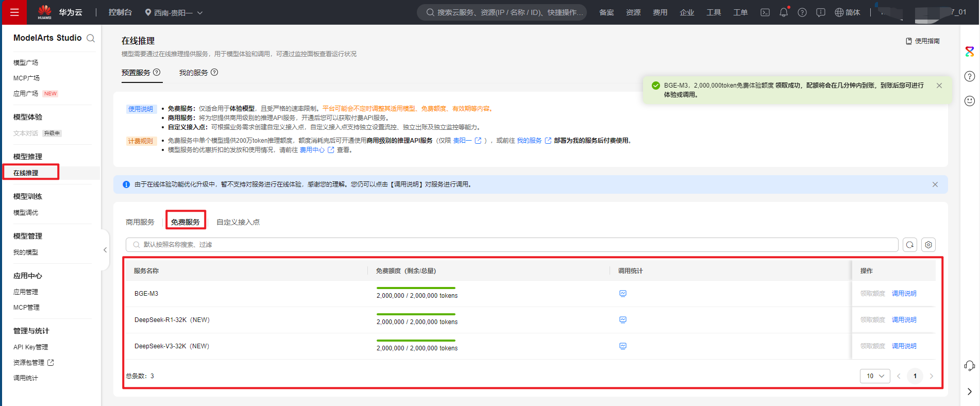Open notifications bell icon

[x=784, y=12]
